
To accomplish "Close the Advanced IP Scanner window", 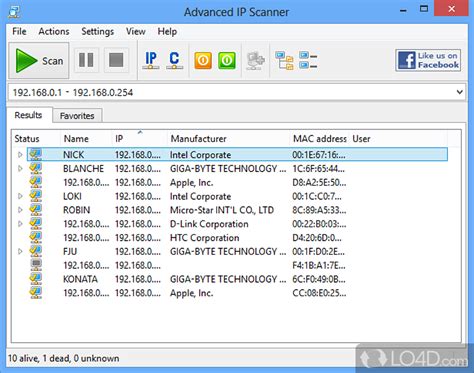I will click(x=451, y=9).
